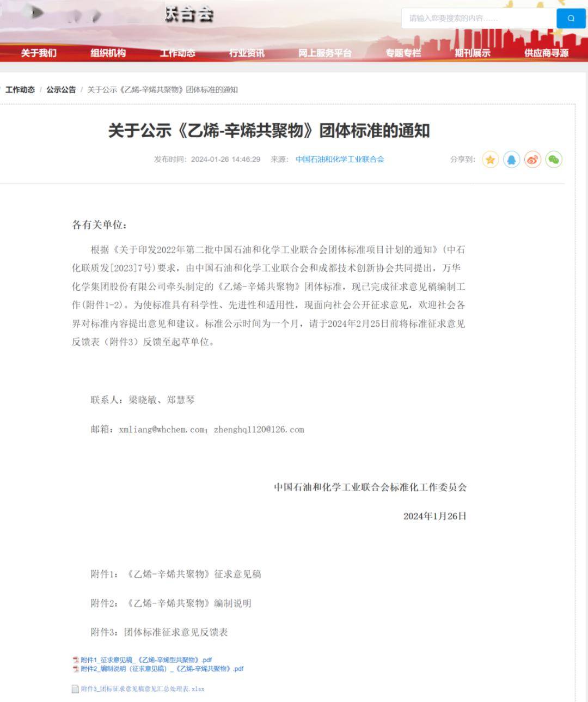Download 附件2_编制说明 PDF
The height and width of the screenshot is (702, 588).
(162, 669)
